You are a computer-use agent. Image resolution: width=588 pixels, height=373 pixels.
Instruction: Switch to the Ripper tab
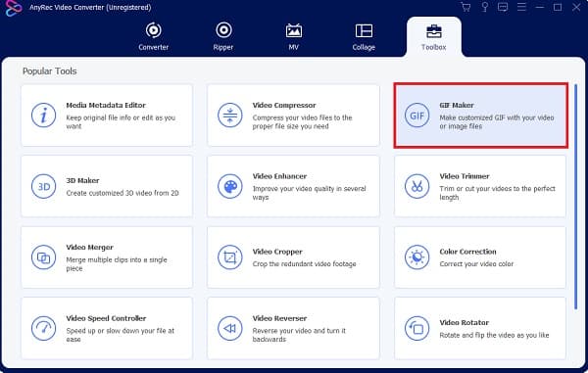pyautogui.click(x=223, y=36)
